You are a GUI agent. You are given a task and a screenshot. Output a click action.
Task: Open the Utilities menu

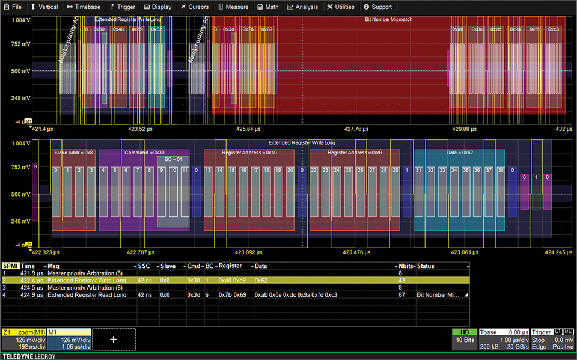[341, 7]
